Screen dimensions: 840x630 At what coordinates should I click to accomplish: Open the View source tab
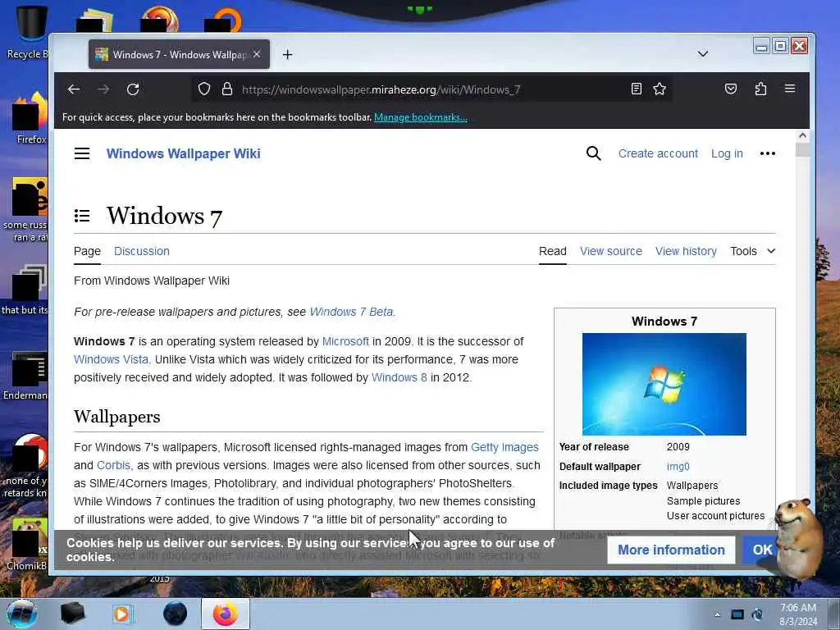point(610,251)
